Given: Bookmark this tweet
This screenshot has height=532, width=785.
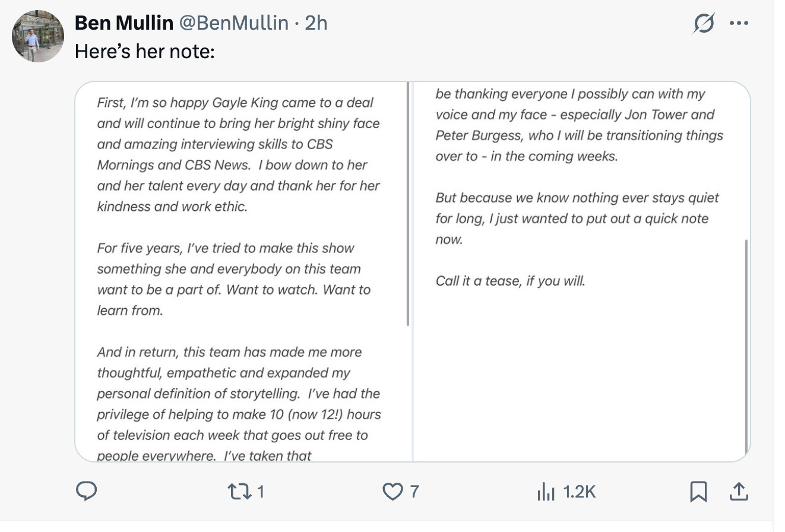Looking at the screenshot, I should (x=698, y=492).
